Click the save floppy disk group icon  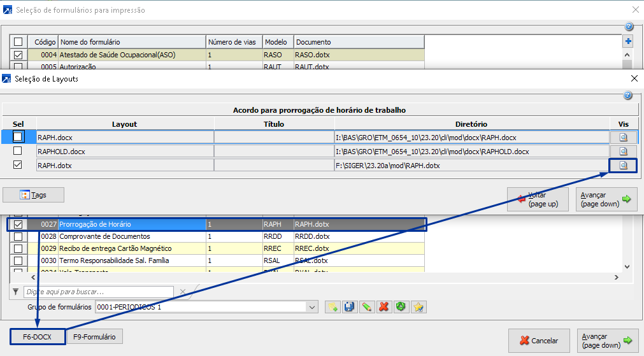(x=349, y=307)
